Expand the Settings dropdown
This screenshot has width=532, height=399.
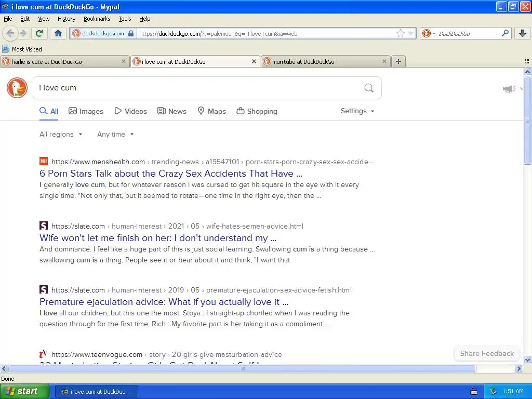(357, 111)
